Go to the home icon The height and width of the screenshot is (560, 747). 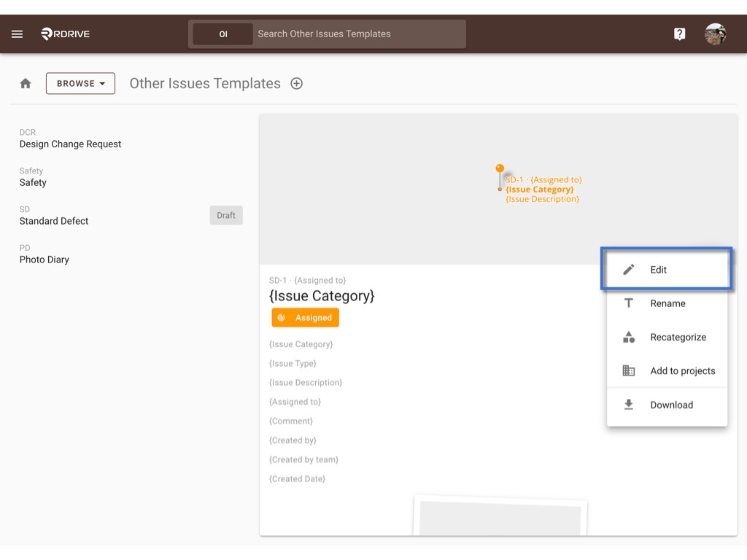click(x=26, y=83)
